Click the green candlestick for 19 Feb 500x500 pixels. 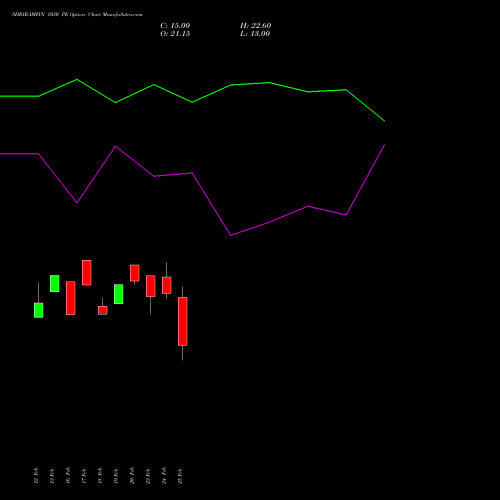[x=119, y=294]
